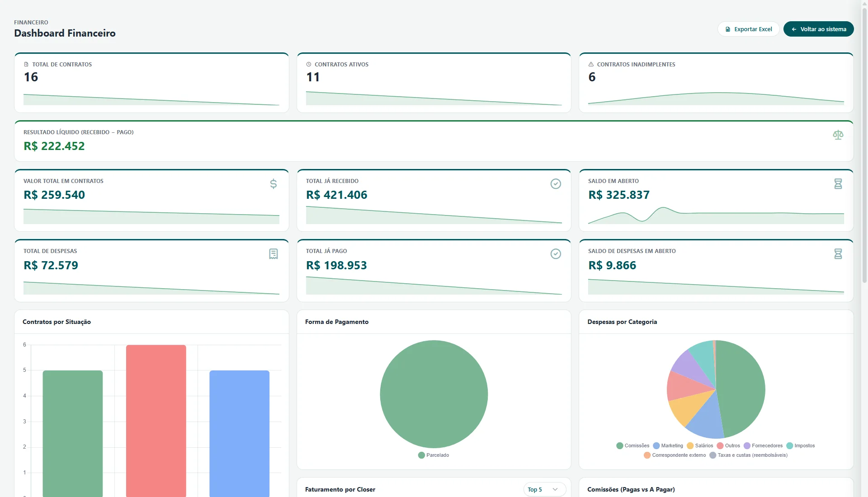Click the dollar sign icon in Valor Total em Contratos
Viewport: 868px width, 497px height.
(273, 184)
